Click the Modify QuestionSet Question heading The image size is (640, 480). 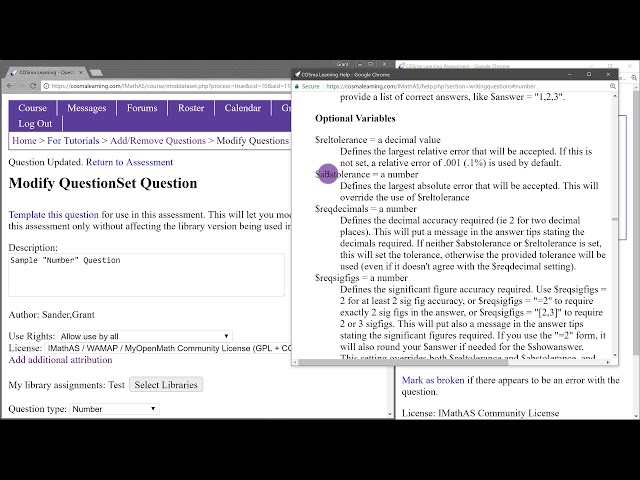tap(103, 183)
